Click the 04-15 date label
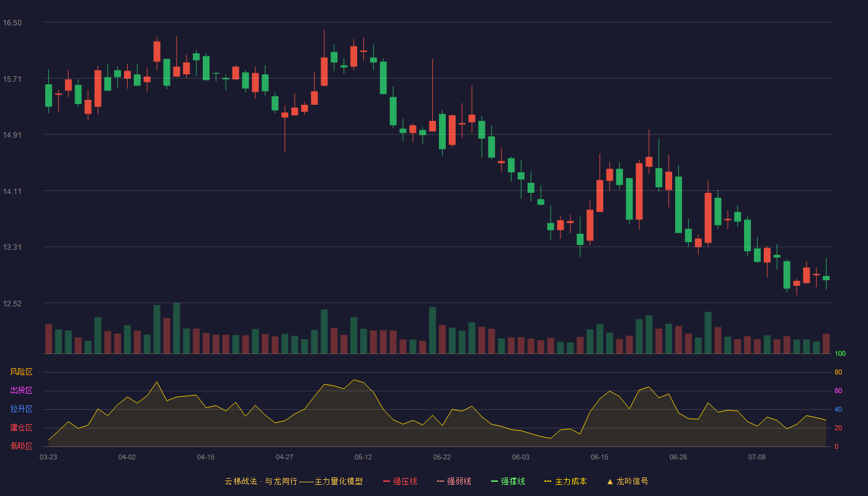This screenshot has height=496, width=868. [x=206, y=457]
